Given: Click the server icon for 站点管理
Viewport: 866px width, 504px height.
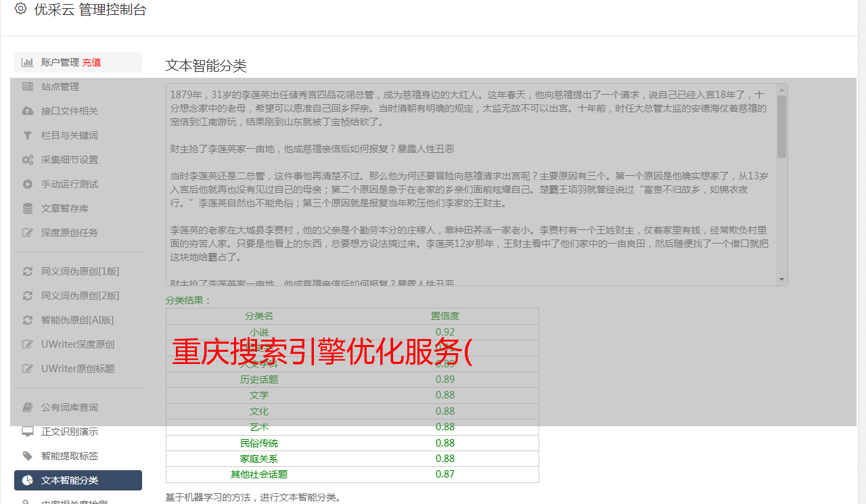Looking at the screenshot, I should 28,87.
